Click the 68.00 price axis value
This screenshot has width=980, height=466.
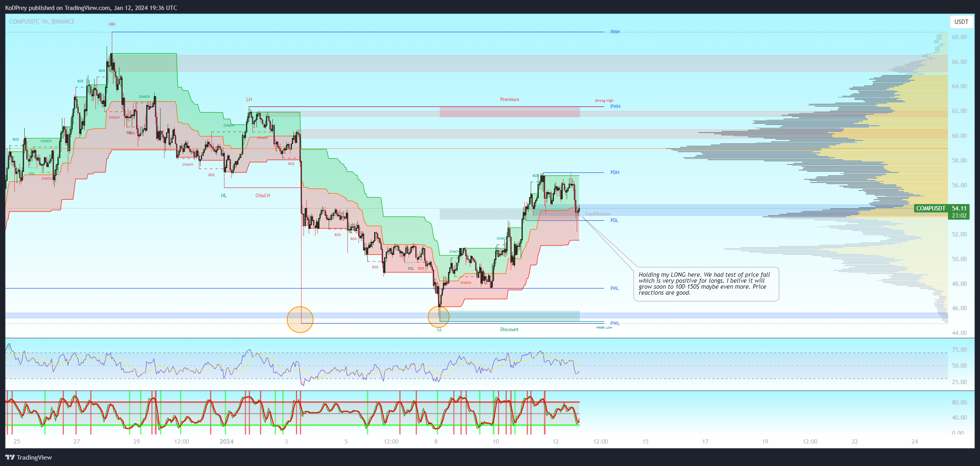click(x=959, y=37)
